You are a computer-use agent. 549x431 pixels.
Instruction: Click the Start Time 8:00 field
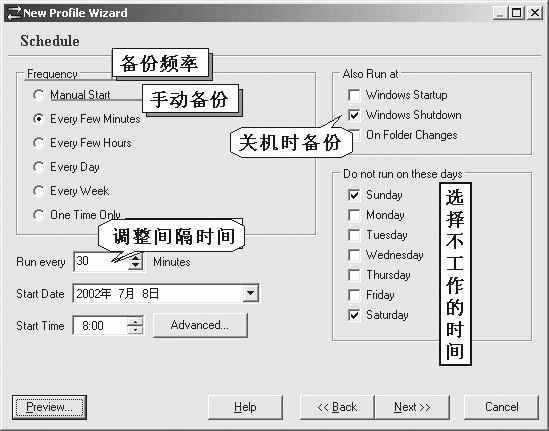(100, 326)
